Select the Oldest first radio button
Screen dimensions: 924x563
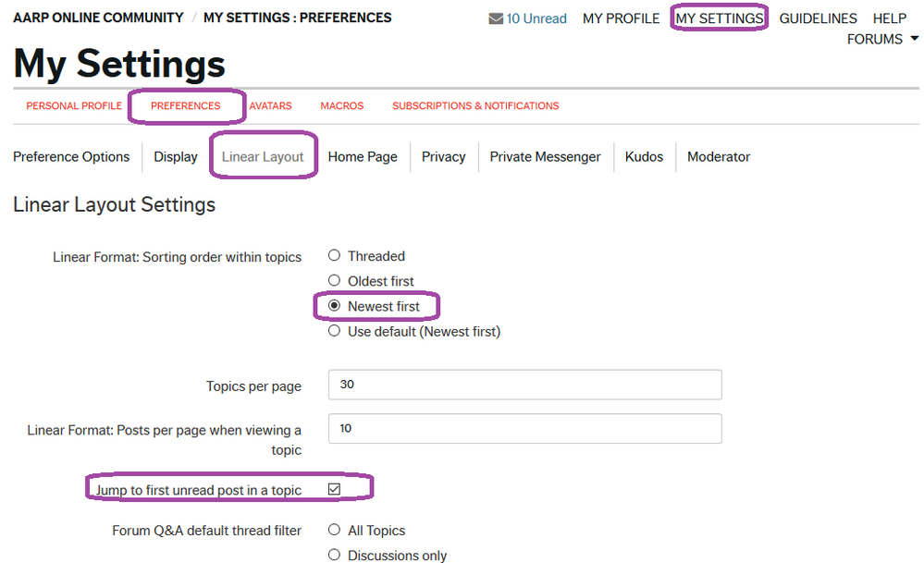335,281
